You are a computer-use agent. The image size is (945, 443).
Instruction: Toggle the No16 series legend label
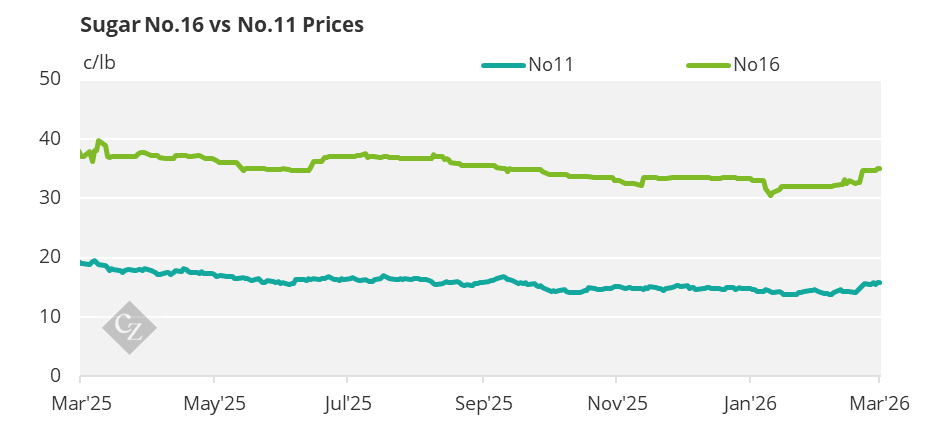click(x=756, y=65)
